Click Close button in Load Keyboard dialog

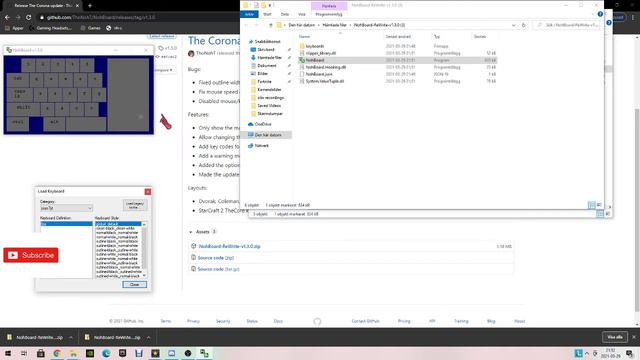click(134, 284)
